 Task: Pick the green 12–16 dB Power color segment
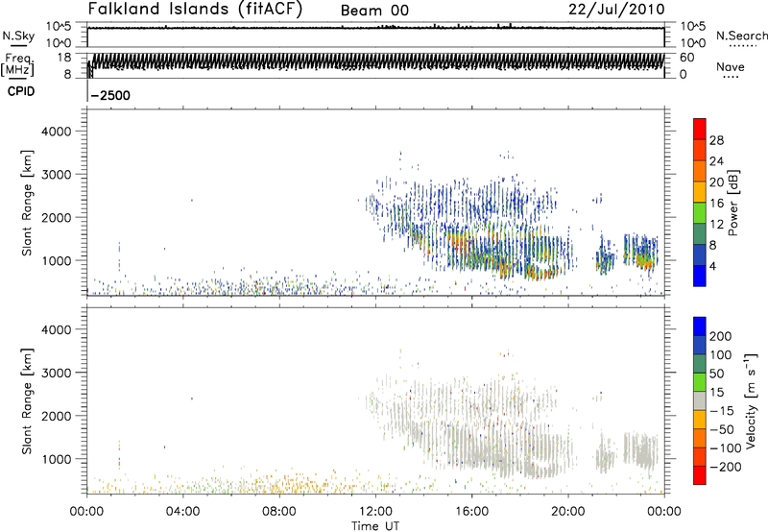pos(700,212)
